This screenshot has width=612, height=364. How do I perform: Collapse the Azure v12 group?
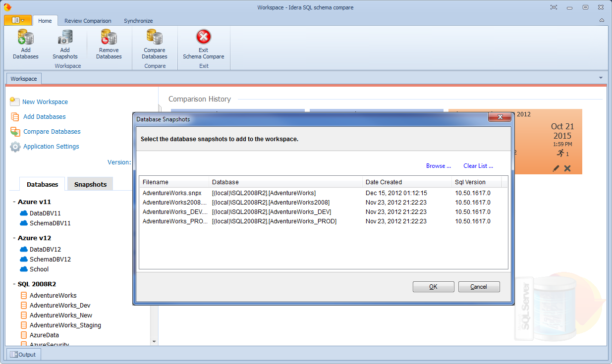pyautogui.click(x=13, y=238)
